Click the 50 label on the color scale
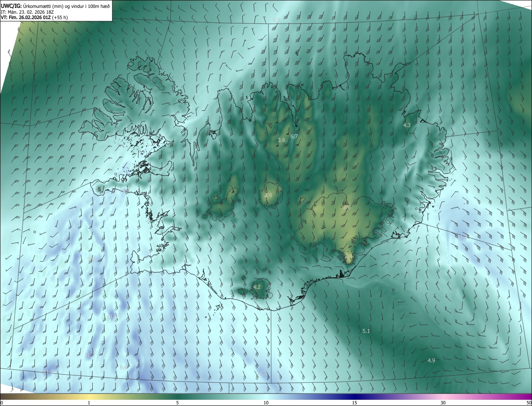Viewport: 532px width, 406px height. (x=529, y=403)
